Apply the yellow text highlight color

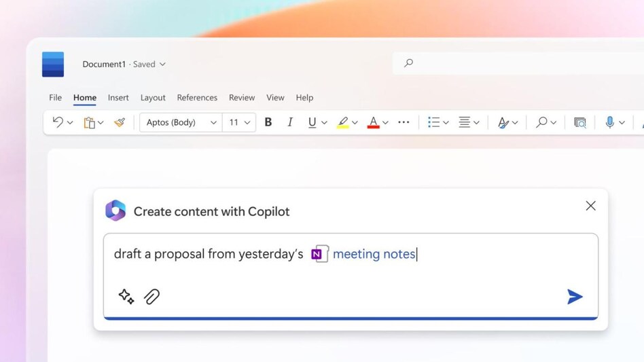click(x=342, y=122)
